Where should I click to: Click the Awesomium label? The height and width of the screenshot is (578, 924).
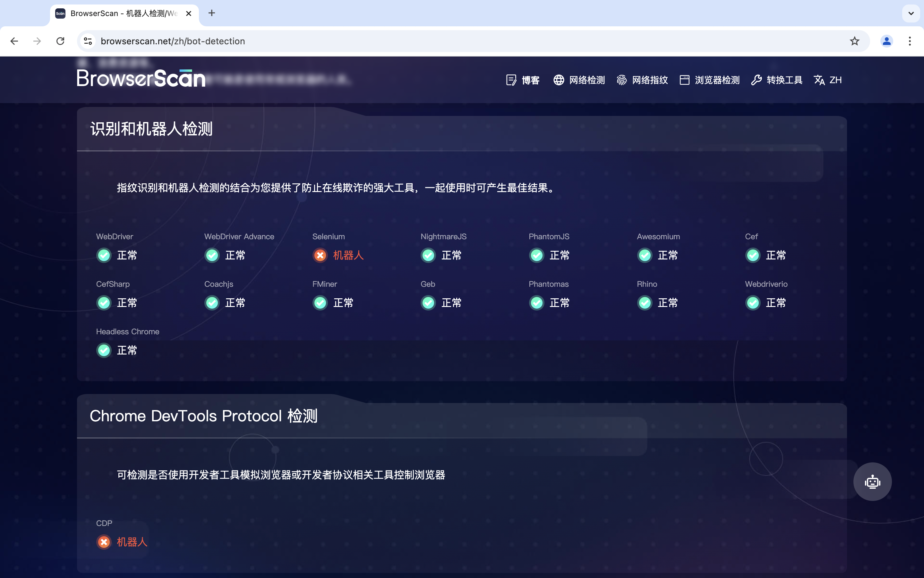pos(658,237)
